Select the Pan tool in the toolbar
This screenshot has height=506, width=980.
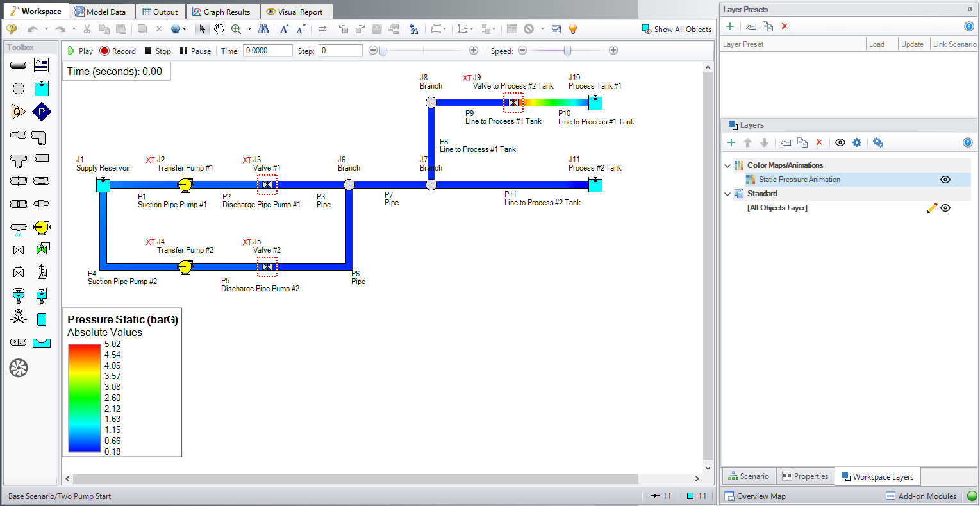tap(219, 29)
